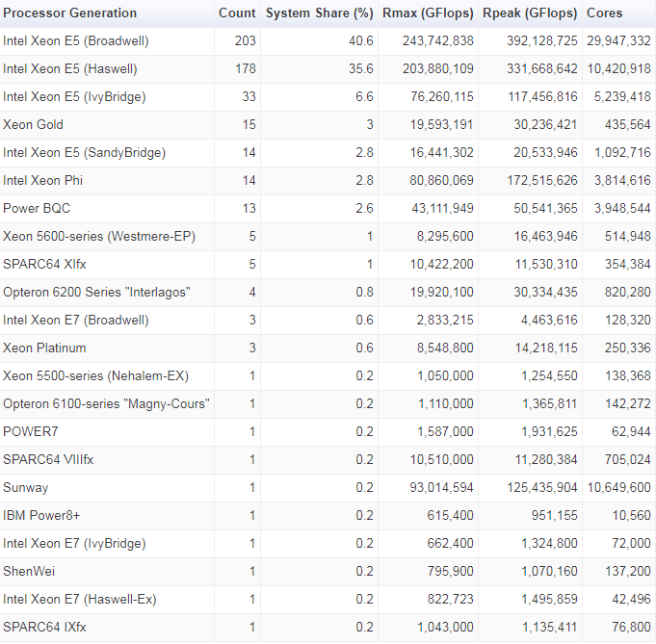The height and width of the screenshot is (644, 656).
Task: Sort by Count column header
Action: (237, 13)
